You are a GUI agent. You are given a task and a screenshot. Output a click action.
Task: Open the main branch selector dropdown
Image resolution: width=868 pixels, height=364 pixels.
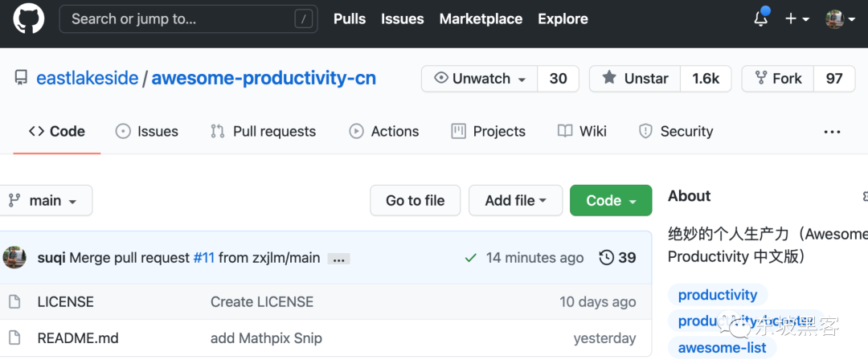[45, 201]
